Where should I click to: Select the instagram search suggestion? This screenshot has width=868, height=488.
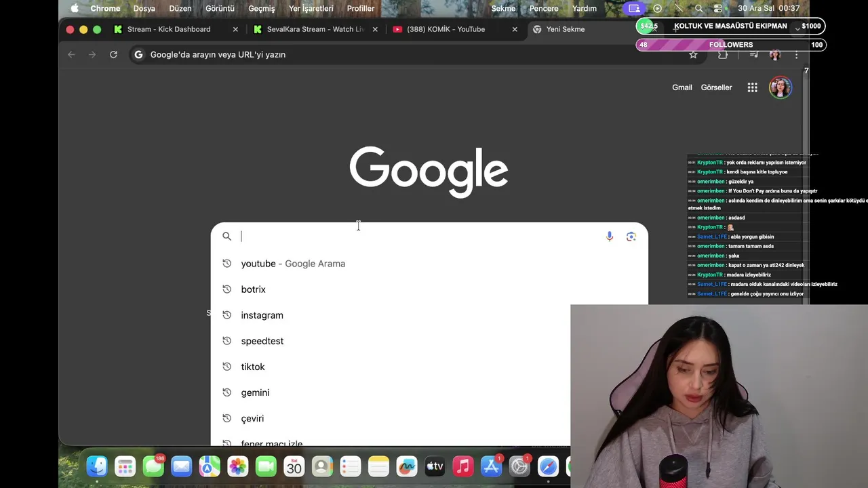pos(391,315)
